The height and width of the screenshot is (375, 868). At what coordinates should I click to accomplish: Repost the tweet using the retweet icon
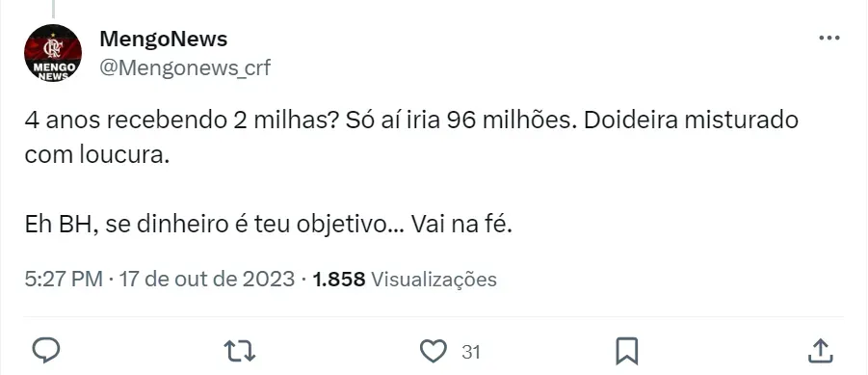(240, 351)
